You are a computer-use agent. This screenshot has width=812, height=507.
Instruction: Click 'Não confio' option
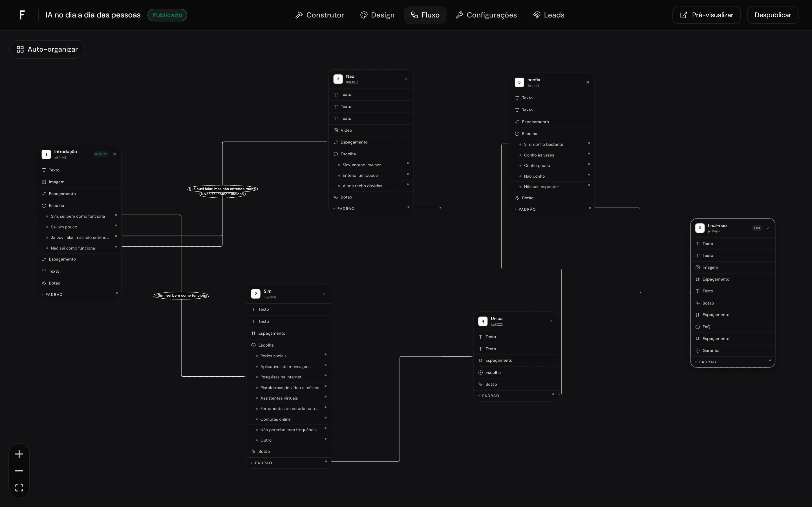coord(552,176)
